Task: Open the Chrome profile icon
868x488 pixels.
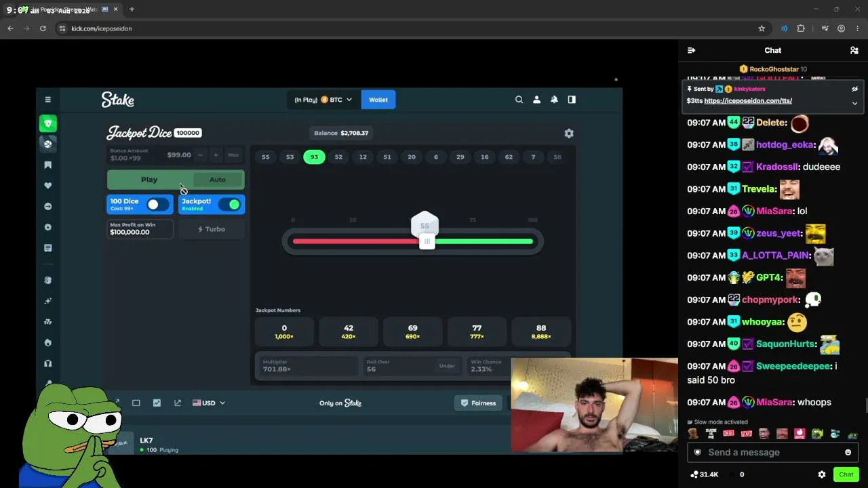Action: pyautogui.click(x=841, y=28)
